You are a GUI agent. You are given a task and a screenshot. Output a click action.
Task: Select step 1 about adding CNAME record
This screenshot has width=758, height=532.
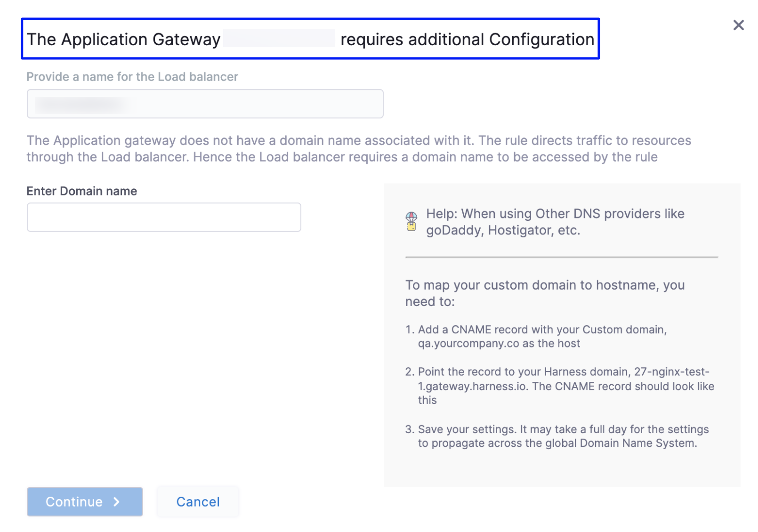(541, 337)
